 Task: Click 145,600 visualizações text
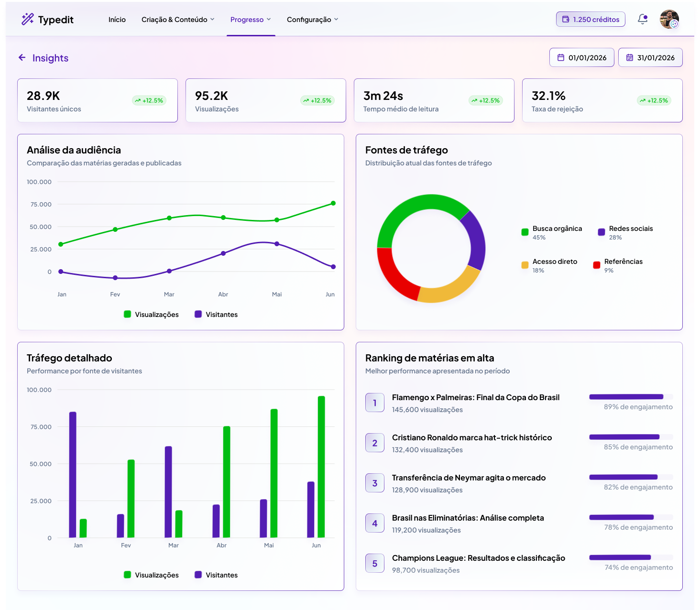click(427, 410)
